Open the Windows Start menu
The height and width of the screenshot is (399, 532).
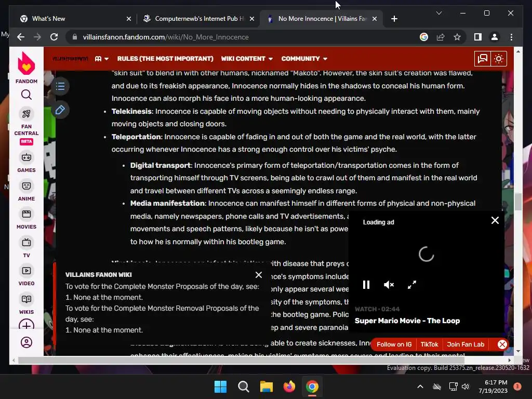coord(220,387)
